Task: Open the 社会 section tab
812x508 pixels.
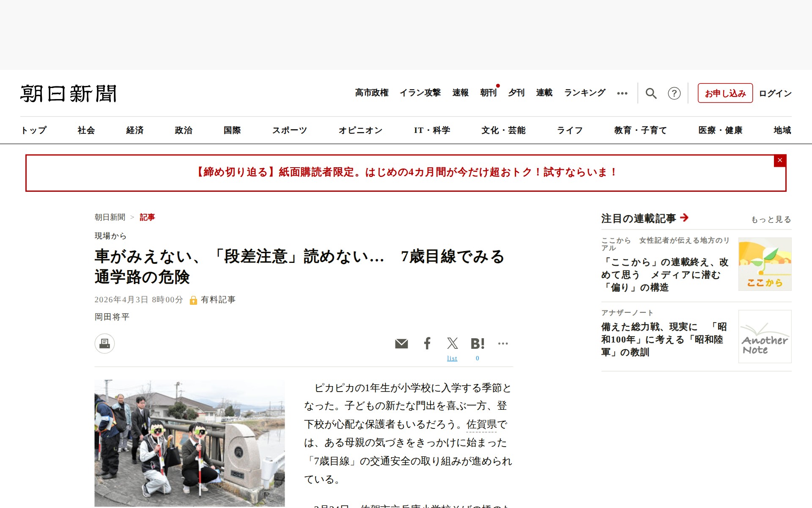Action: coord(86,130)
